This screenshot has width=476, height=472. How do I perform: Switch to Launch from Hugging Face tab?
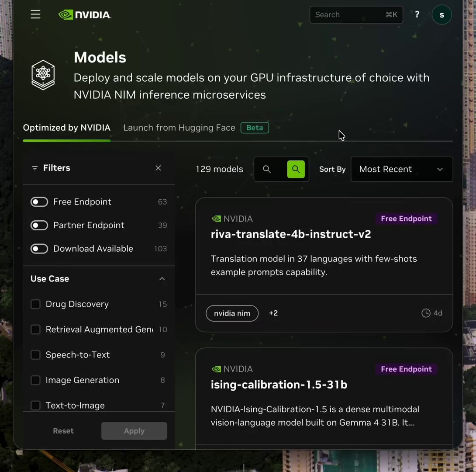coord(179,128)
